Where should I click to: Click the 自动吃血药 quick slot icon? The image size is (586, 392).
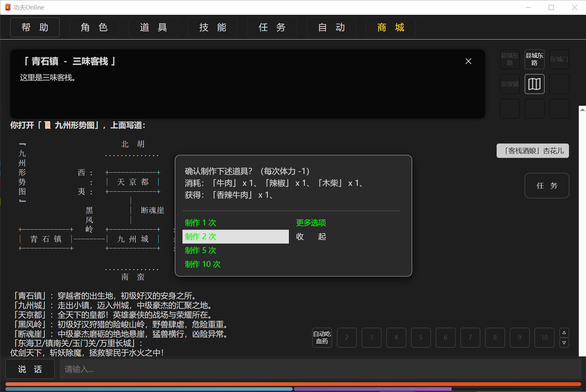[x=322, y=337]
